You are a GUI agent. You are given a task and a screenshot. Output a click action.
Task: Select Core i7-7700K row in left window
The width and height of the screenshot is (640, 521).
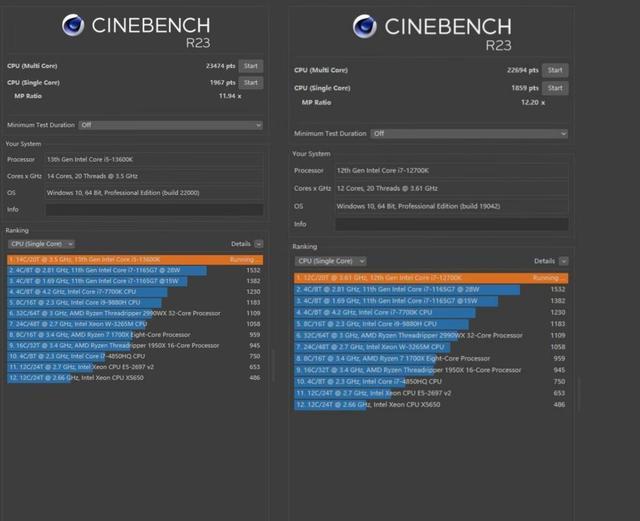(x=135, y=292)
